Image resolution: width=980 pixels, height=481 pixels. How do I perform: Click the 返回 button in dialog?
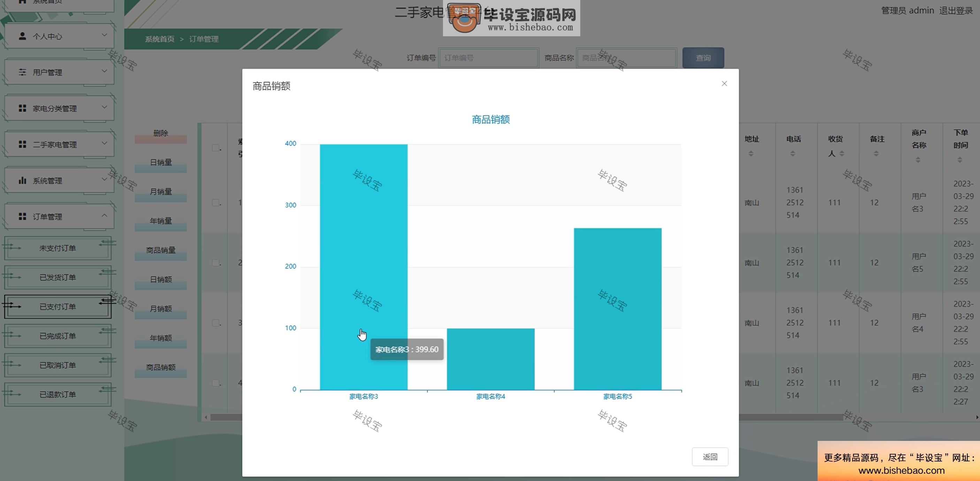(710, 456)
